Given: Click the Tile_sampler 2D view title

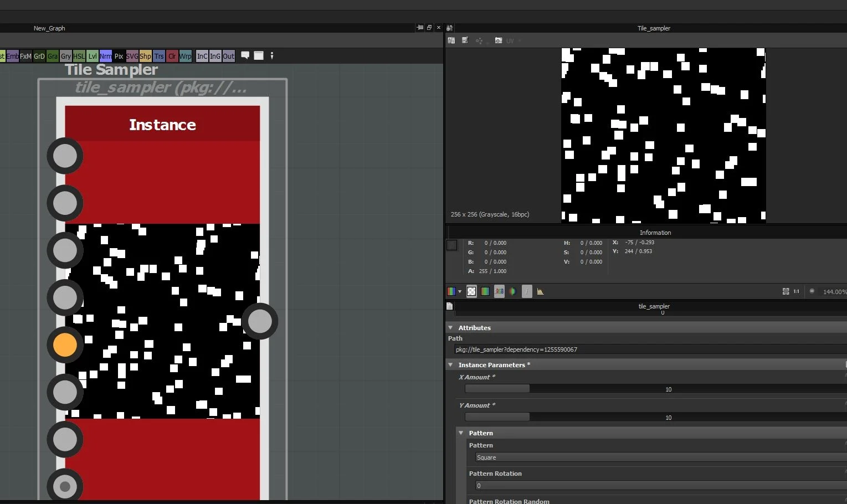Looking at the screenshot, I should (654, 28).
